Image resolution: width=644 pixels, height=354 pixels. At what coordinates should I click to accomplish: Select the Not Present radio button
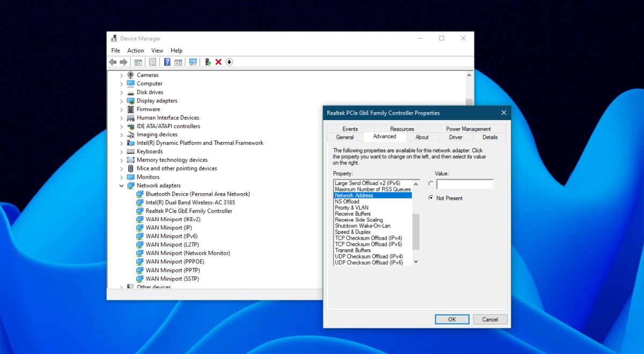431,198
